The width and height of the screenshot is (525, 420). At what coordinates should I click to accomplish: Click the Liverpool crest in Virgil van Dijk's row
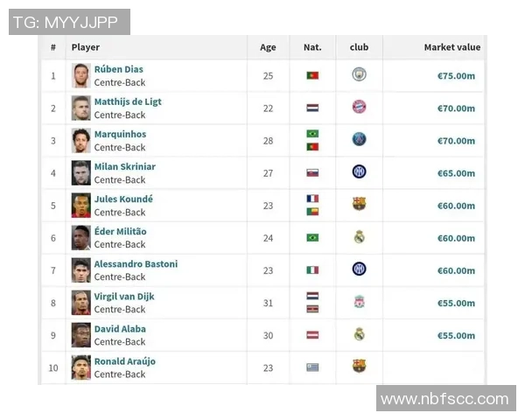tap(359, 302)
